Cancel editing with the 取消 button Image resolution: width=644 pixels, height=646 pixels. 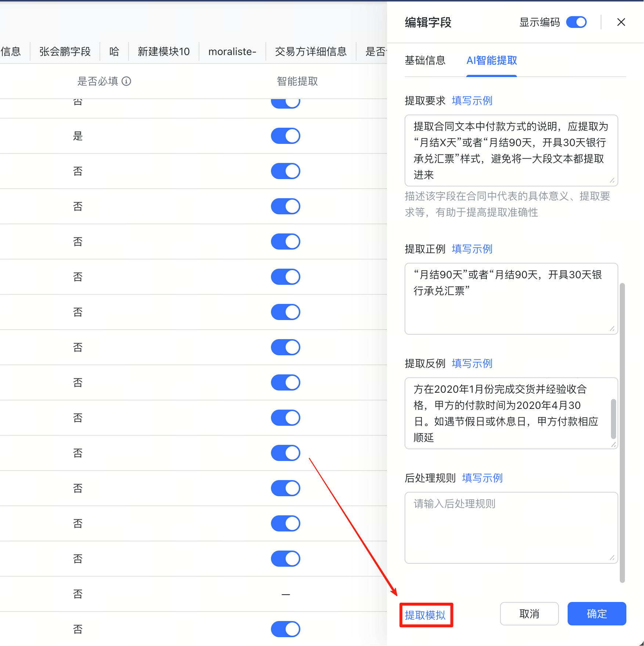(x=529, y=613)
